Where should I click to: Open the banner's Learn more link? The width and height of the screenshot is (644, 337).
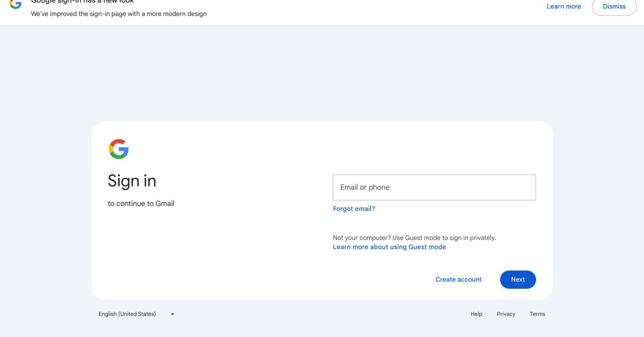(x=563, y=6)
